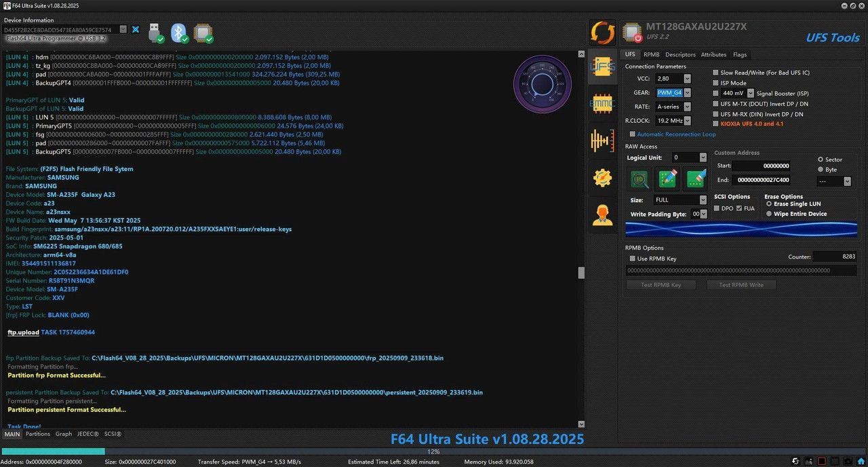This screenshot has width=868, height=467.
Task: Toggle the ISP Mode checkbox
Action: (x=715, y=83)
